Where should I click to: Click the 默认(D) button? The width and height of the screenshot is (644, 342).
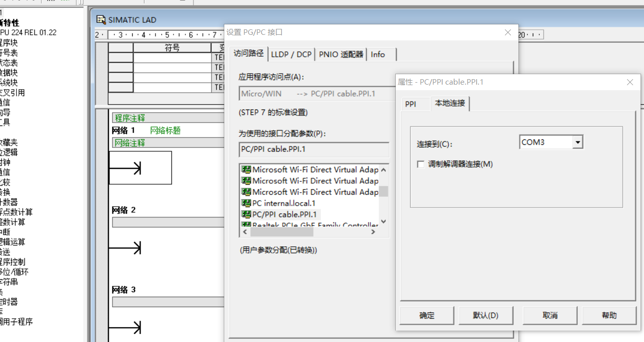click(x=485, y=316)
